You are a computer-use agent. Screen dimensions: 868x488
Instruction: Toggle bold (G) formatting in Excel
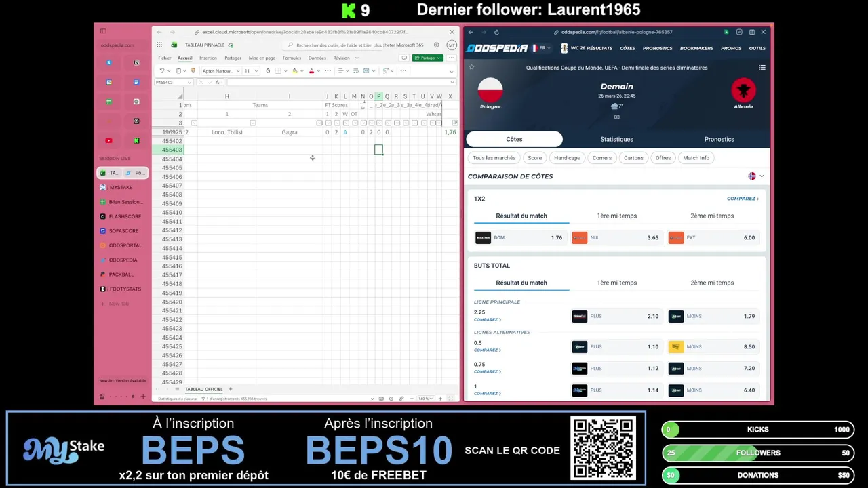click(268, 70)
